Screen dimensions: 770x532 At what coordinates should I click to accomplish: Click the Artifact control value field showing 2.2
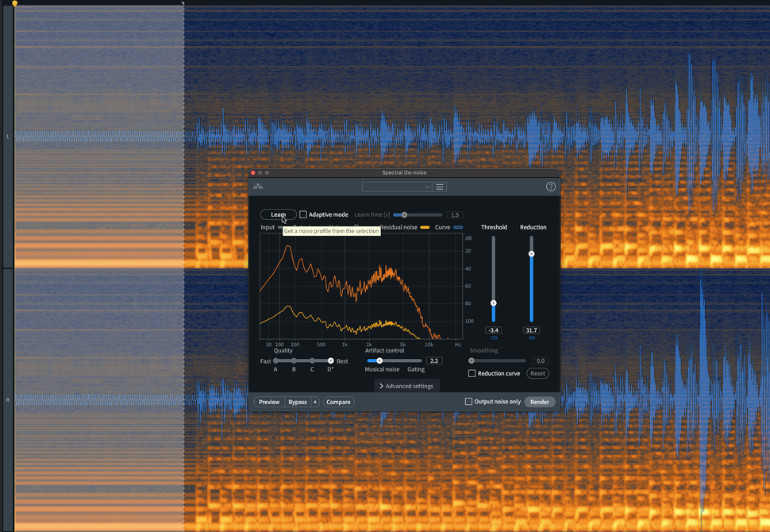tap(433, 360)
